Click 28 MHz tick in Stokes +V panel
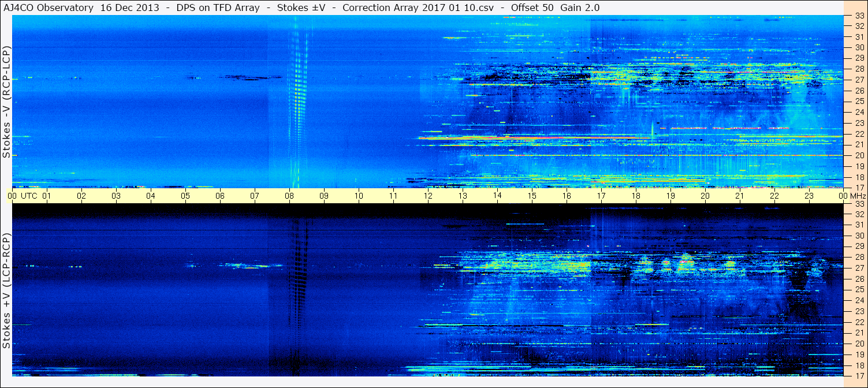 coord(859,257)
